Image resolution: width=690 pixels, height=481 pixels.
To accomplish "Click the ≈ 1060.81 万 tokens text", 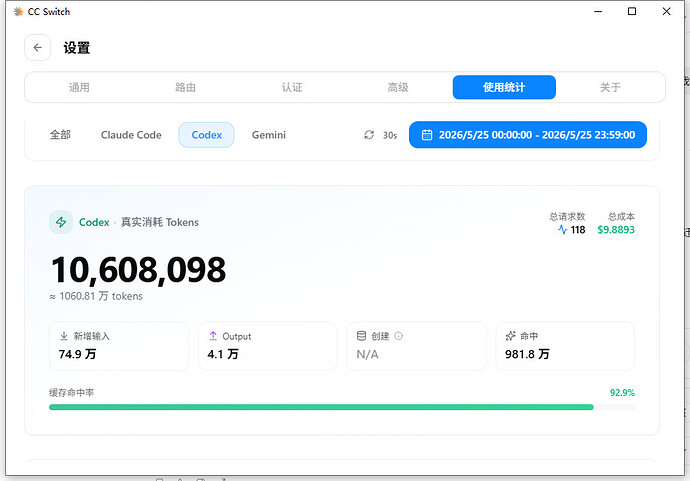I will click(96, 296).
